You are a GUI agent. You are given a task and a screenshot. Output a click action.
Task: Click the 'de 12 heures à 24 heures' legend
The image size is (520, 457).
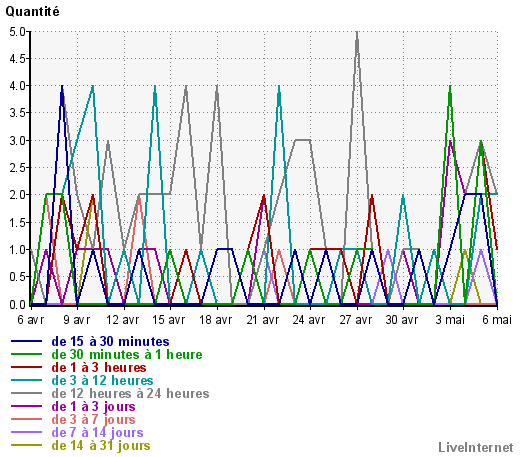(130, 393)
